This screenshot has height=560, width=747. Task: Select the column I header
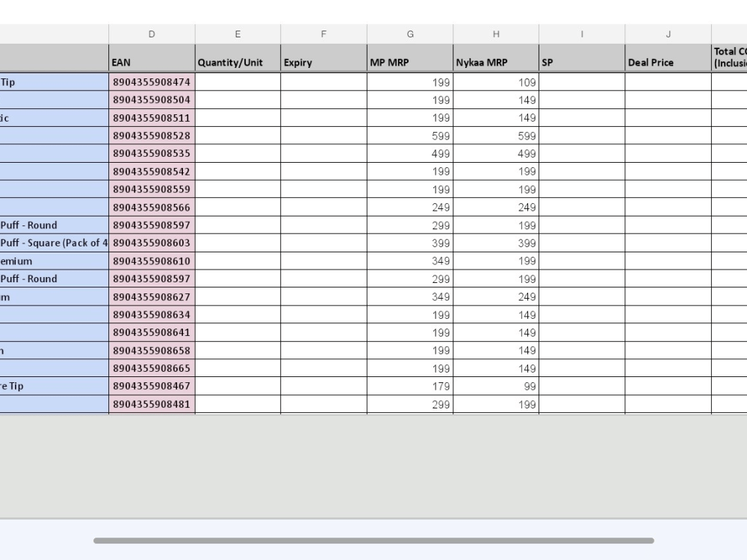(582, 34)
